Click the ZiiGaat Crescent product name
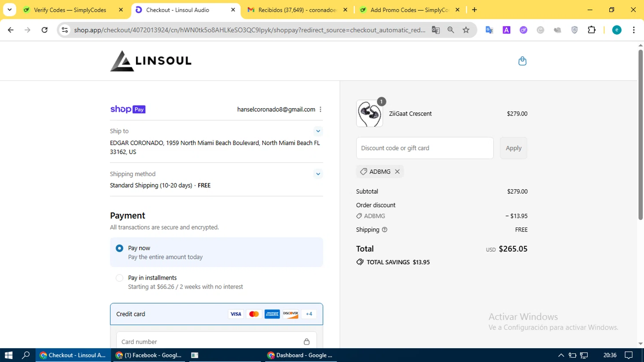The image size is (644, 362). 410,114
